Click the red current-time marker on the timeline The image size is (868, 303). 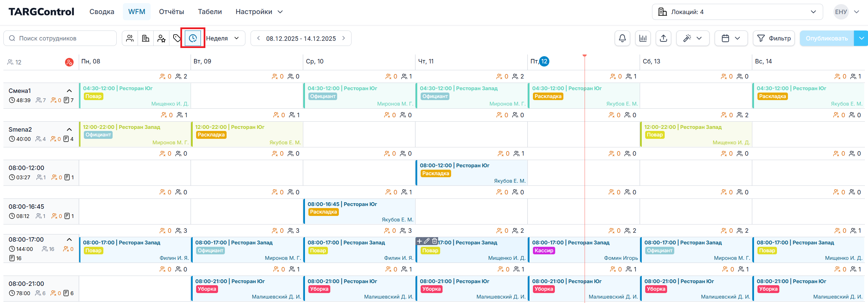pos(585,56)
